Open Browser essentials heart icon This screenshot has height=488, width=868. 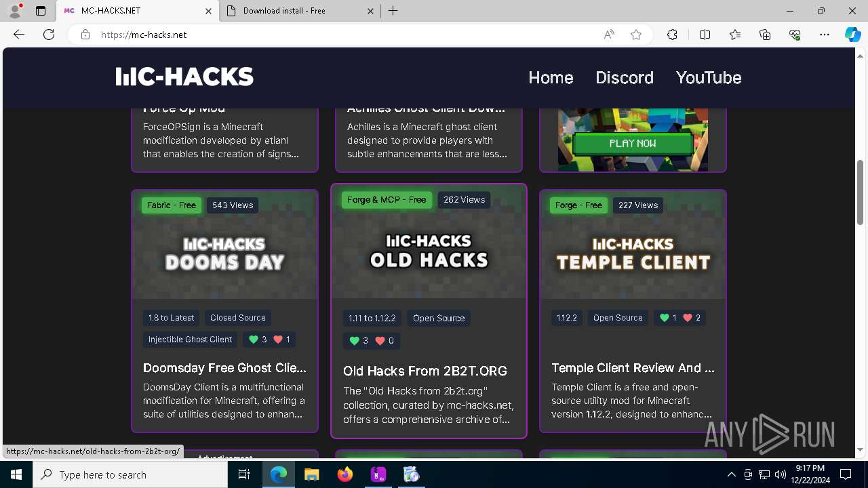795,35
